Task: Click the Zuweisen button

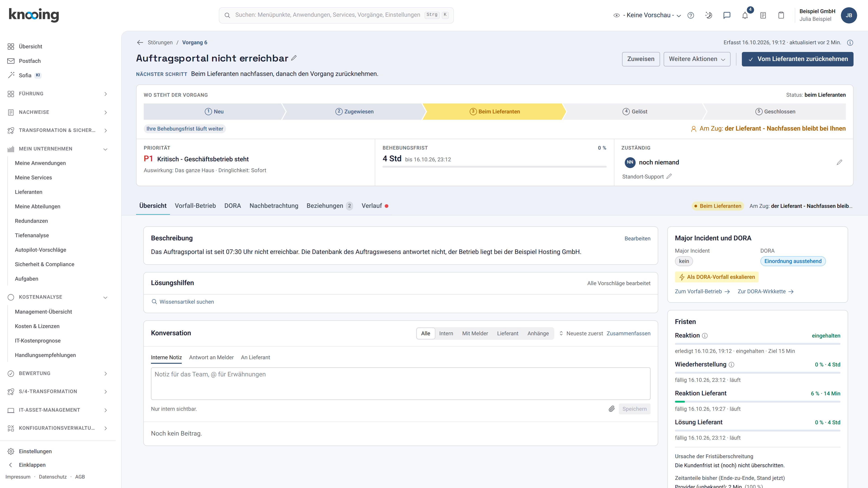Action: [641, 59]
